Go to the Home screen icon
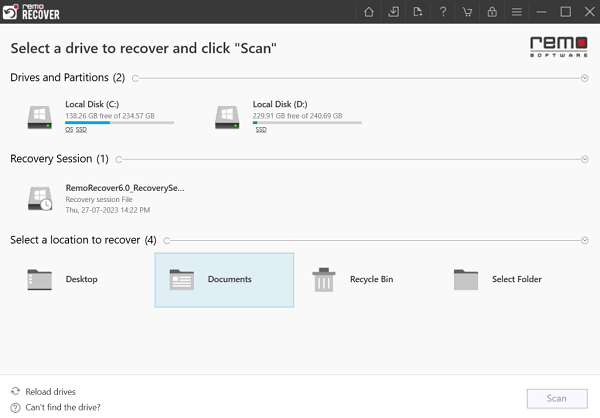 tap(369, 12)
